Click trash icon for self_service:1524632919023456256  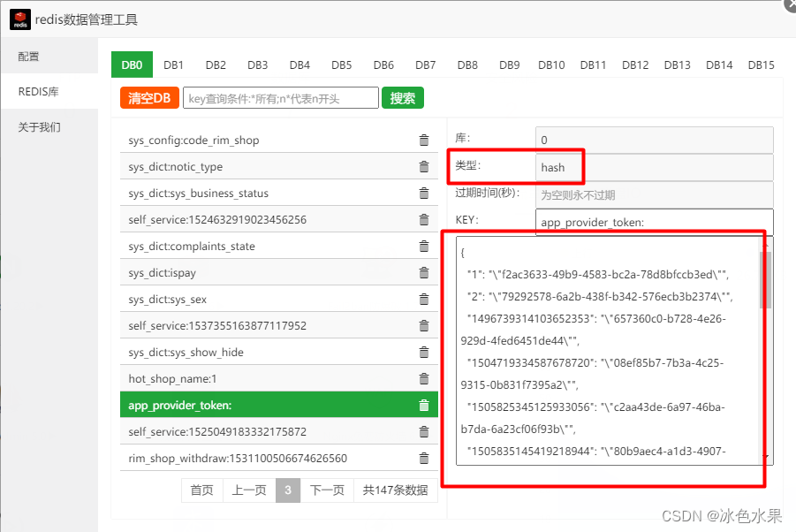point(424,219)
